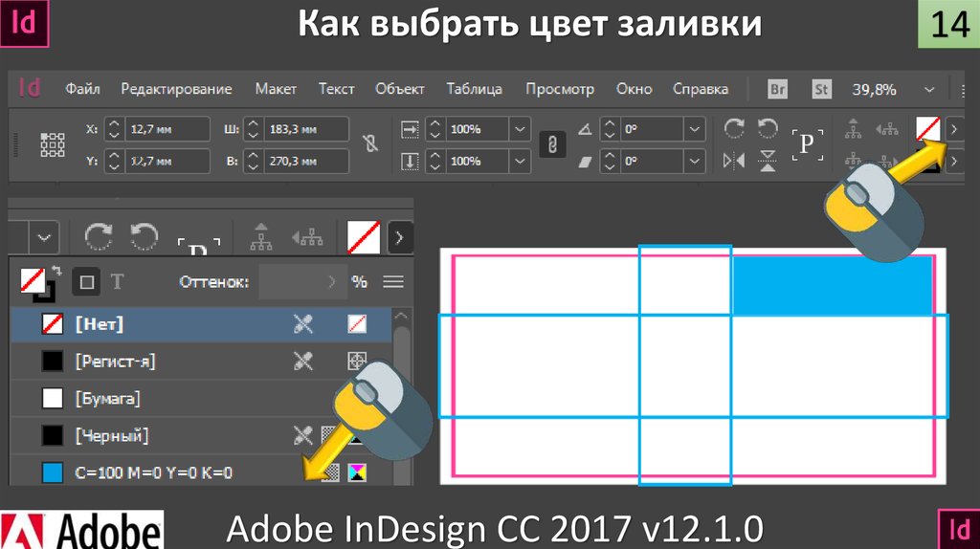The height and width of the screenshot is (549, 980).
Task: Flip the object horizontally
Action: click(734, 161)
